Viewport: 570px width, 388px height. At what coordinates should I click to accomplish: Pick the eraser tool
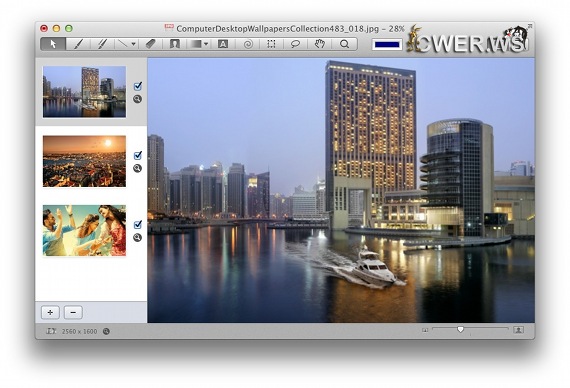pos(150,44)
